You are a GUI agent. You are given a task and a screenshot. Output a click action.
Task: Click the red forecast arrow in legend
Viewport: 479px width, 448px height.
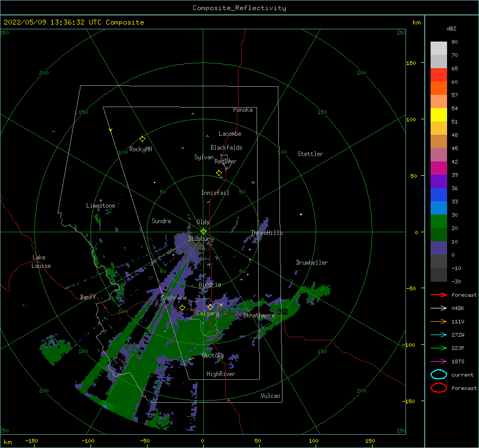pyautogui.click(x=439, y=295)
